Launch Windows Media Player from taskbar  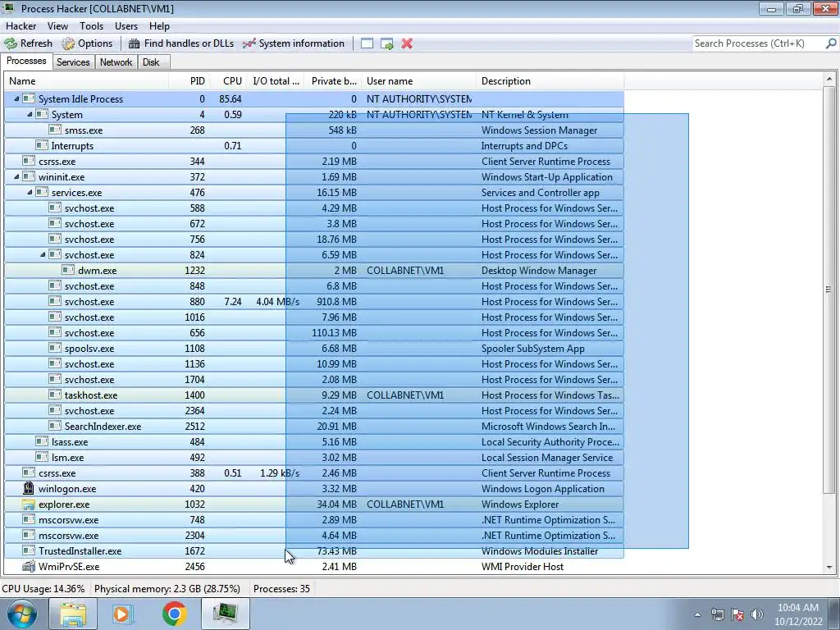point(123,614)
